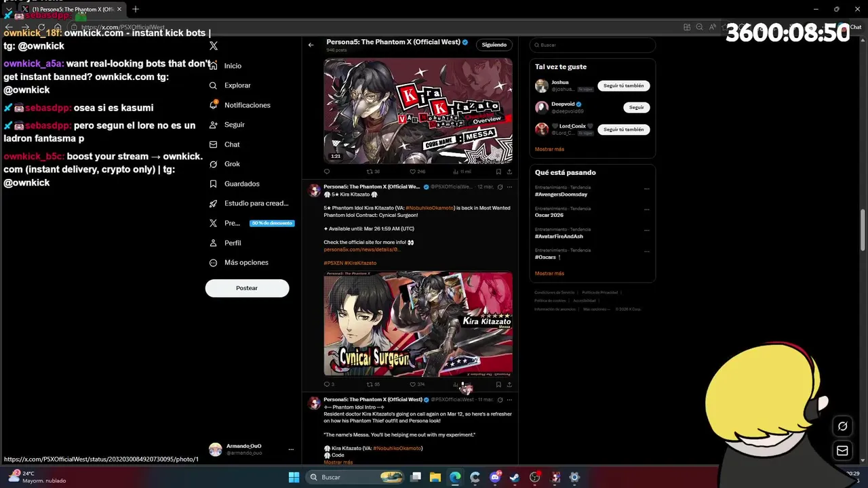Open Deepvoid's profile avatar
The width and height of the screenshot is (868, 488).
pos(542,108)
